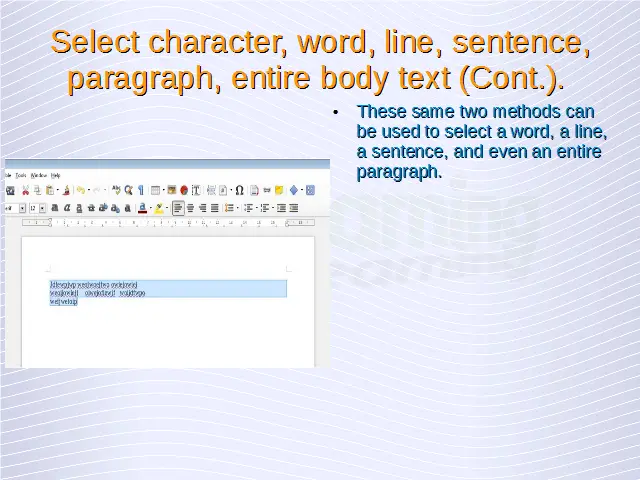Insert a table using the table icon

click(x=156, y=189)
